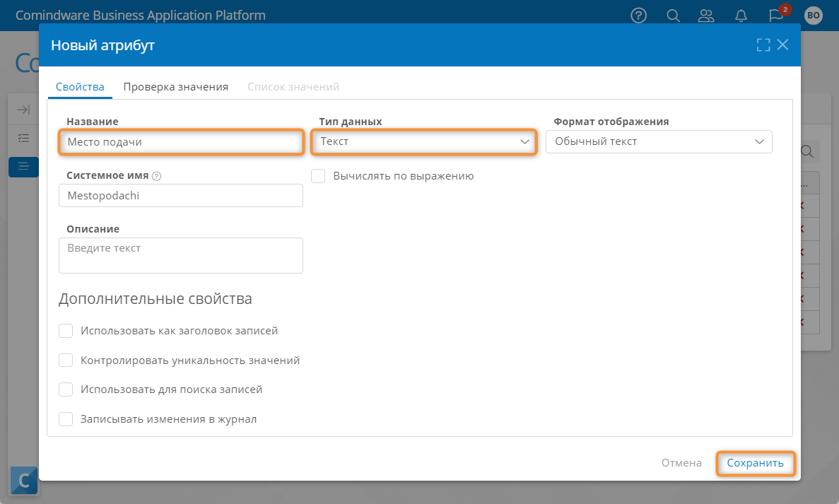Click the Comindware C logo at bottom left

24,480
